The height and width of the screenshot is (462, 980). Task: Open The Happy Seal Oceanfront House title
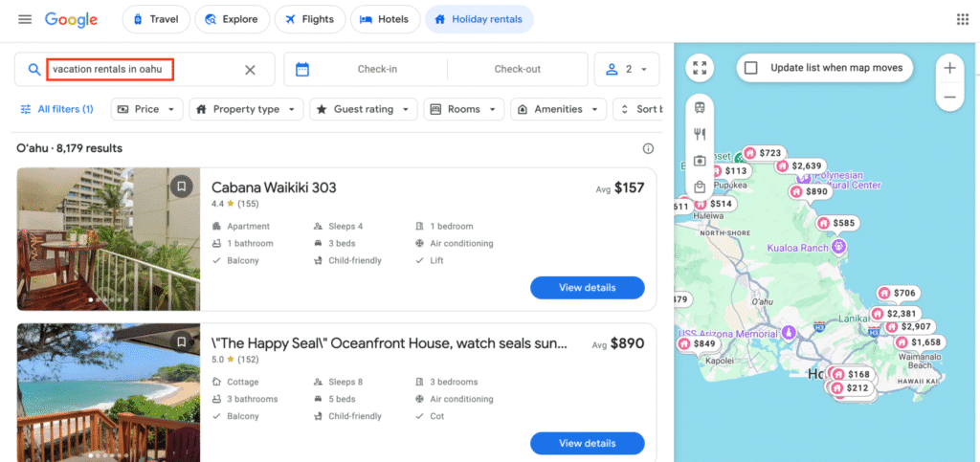390,342
